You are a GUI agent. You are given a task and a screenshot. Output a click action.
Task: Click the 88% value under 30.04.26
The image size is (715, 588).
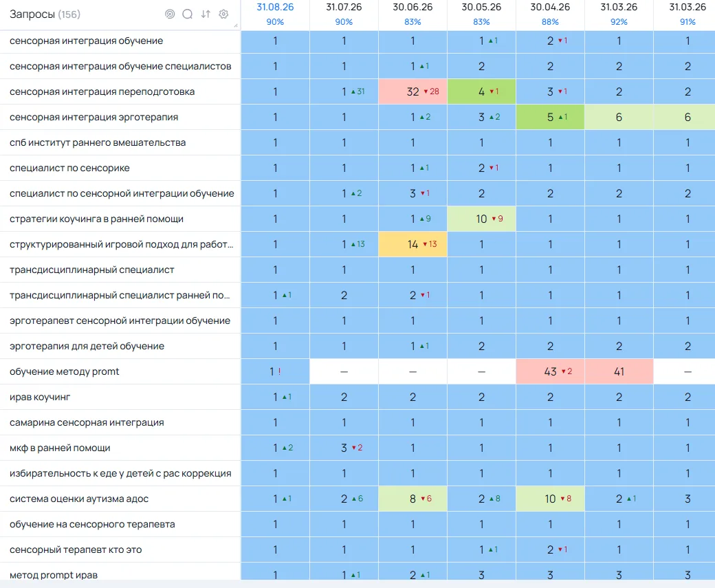click(x=550, y=22)
